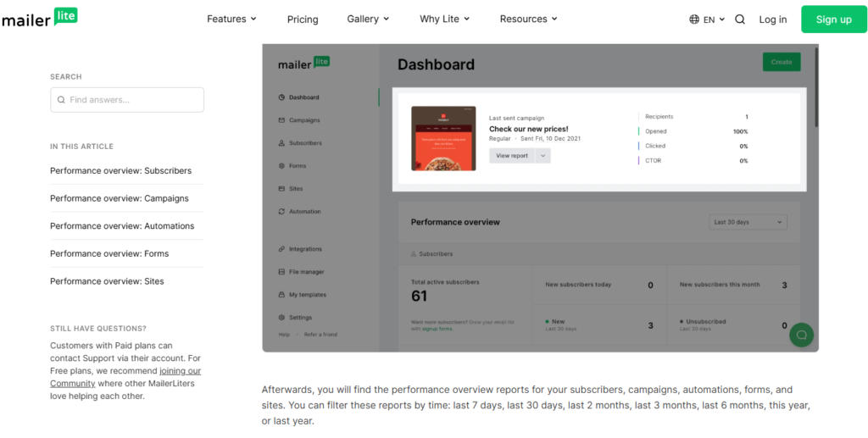Click the Forms icon in sidebar
Viewport: 868px width, 438px height.
[281, 166]
